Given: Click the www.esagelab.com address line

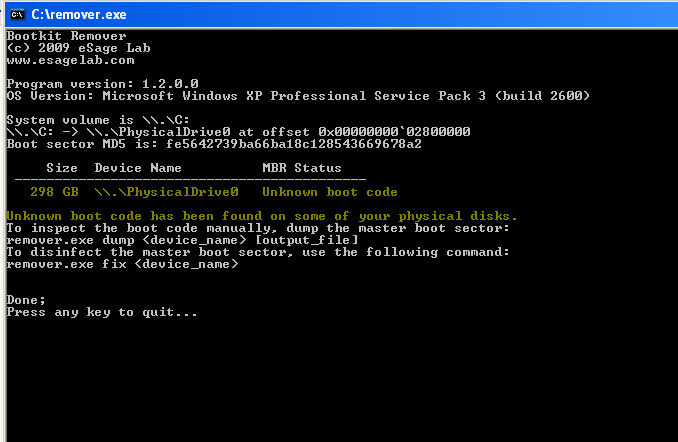Looking at the screenshot, I should pos(70,60).
